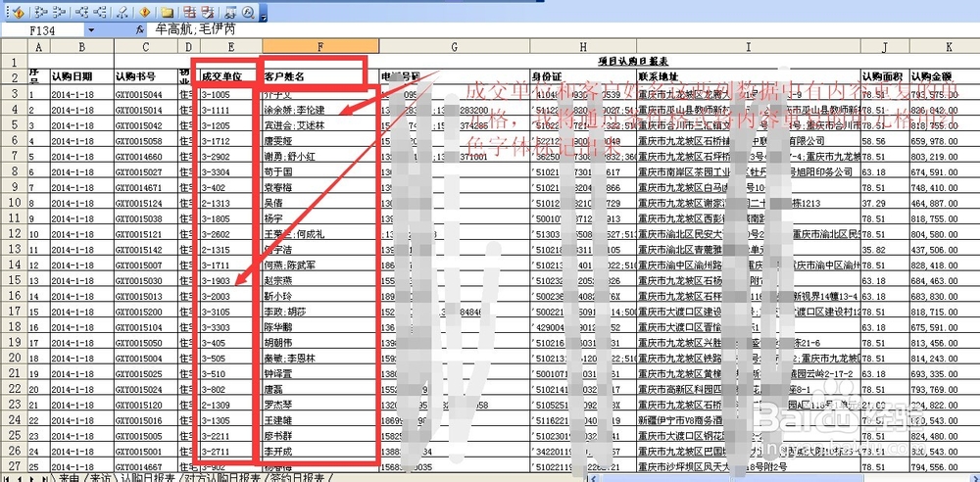Screen dimensions: 980x482
Task: Click the Trace Precedents icon
Action: 40,13
